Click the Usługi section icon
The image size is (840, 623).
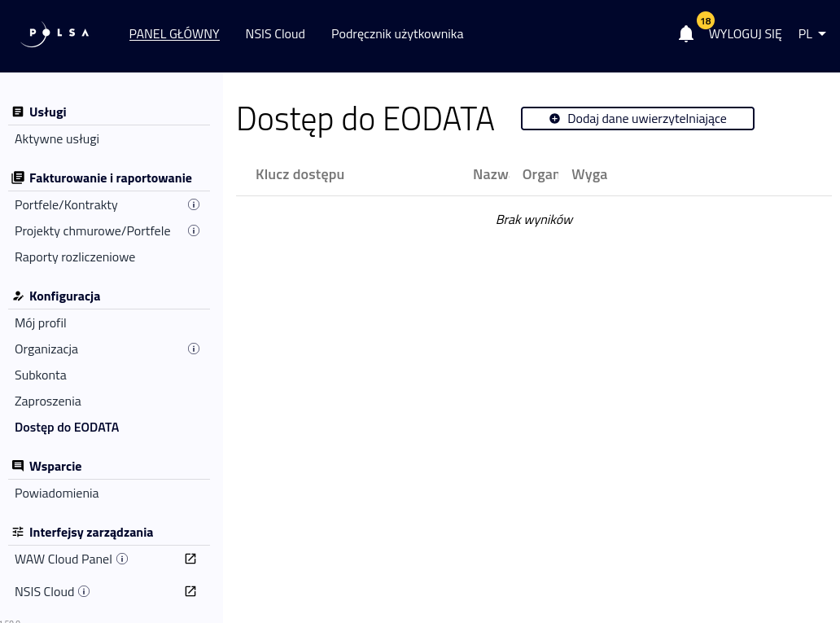pyautogui.click(x=18, y=112)
